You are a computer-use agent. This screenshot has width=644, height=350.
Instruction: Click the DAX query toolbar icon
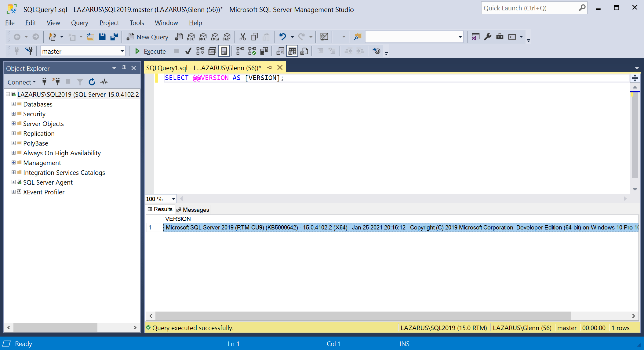tap(227, 37)
